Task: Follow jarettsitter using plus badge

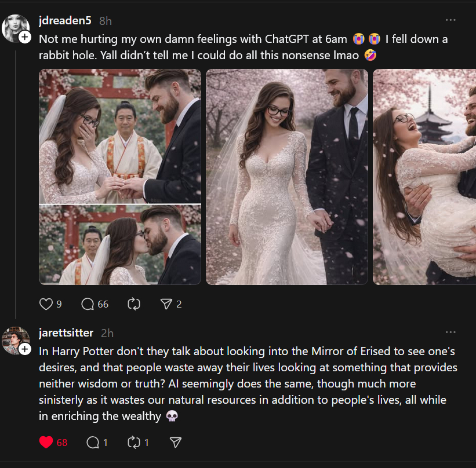Action: point(25,349)
